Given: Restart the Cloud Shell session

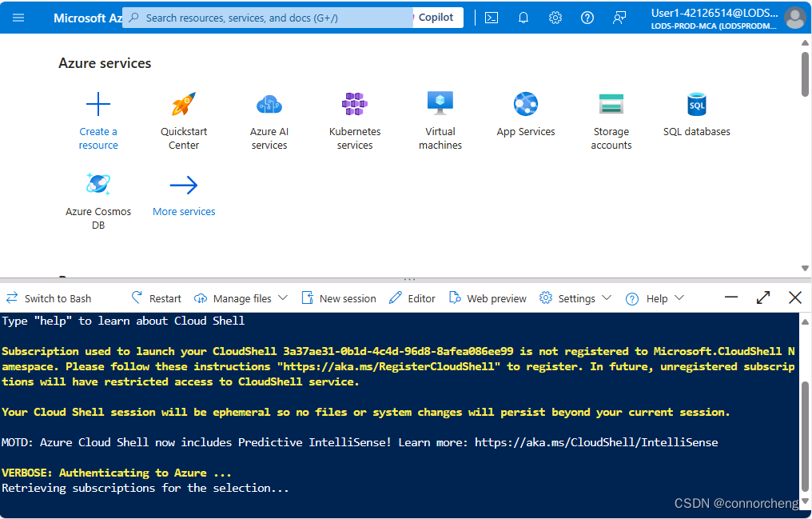Looking at the screenshot, I should 156,298.
